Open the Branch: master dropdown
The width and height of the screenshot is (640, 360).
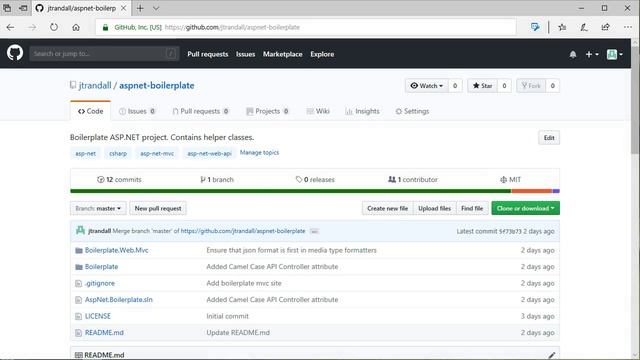point(98,208)
